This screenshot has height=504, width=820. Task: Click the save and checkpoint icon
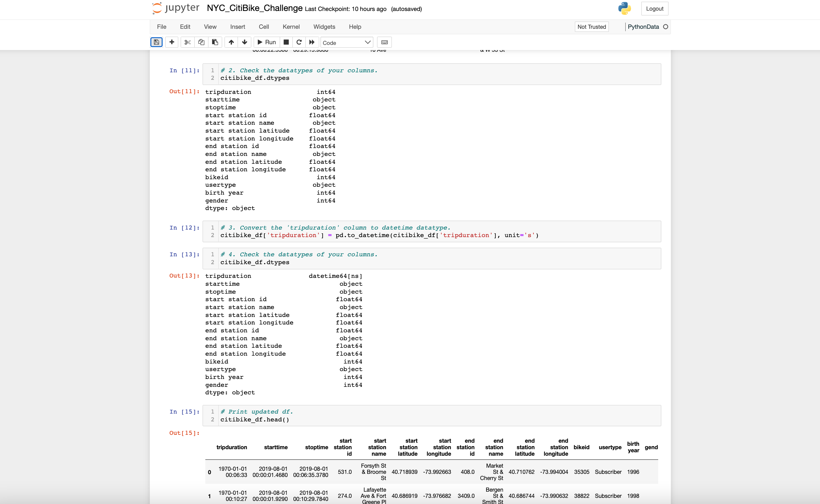[x=156, y=42]
